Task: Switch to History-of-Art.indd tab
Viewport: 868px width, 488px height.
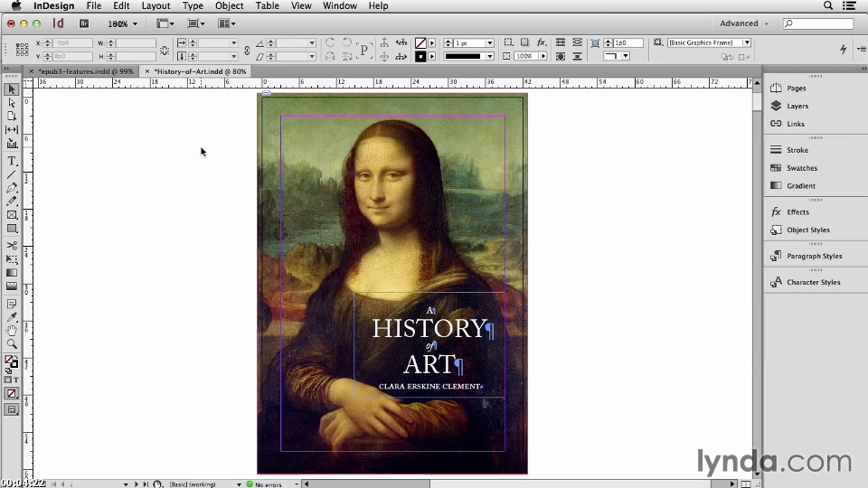Action: (200, 71)
